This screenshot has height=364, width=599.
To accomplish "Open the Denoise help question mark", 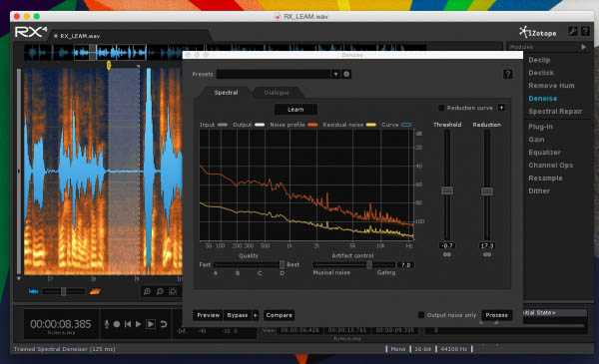I will point(507,74).
